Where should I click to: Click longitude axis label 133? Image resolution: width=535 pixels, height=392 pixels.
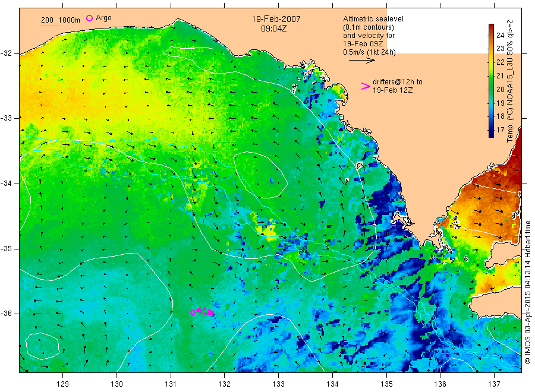[x=278, y=384]
